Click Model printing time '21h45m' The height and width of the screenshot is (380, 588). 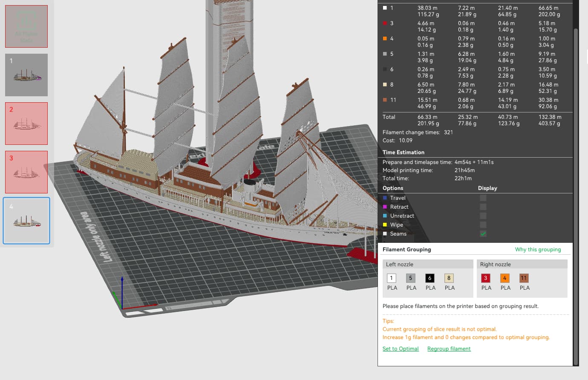tap(464, 170)
